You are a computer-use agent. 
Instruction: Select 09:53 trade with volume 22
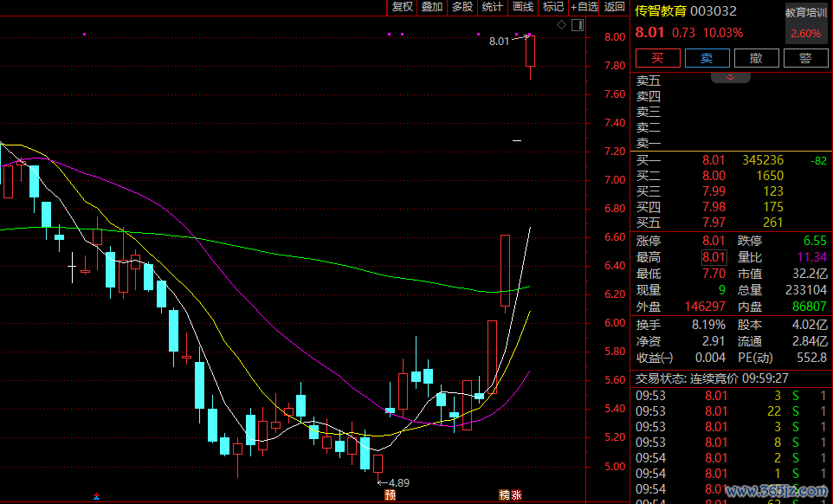[731, 411]
